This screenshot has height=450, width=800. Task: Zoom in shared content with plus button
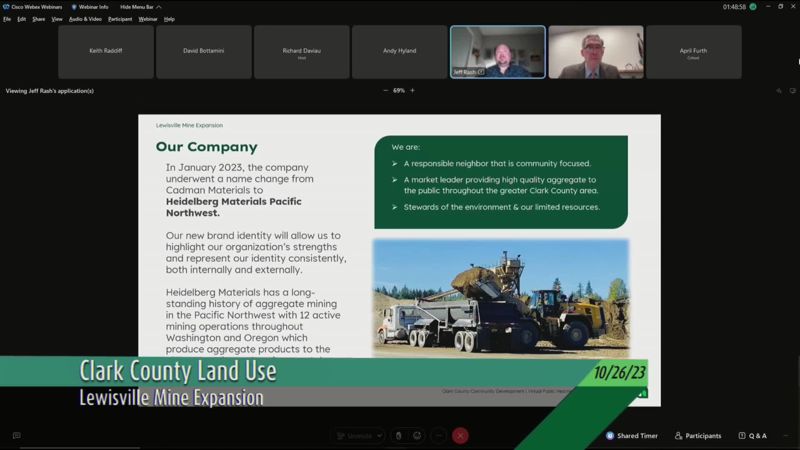click(x=412, y=90)
